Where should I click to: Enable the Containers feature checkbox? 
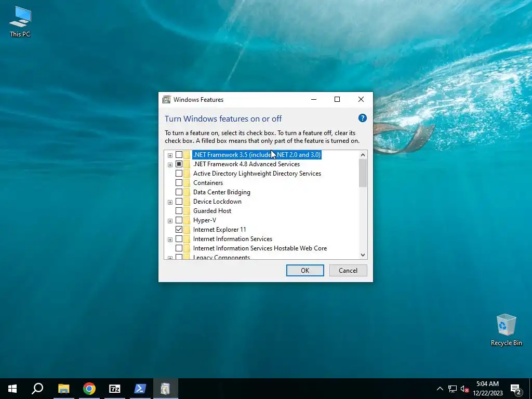[x=179, y=183]
